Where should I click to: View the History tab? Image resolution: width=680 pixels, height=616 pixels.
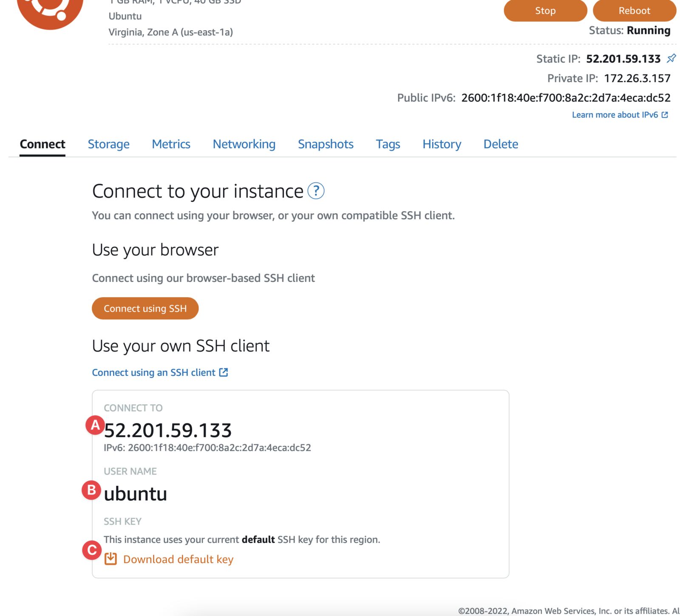[x=442, y=144]
